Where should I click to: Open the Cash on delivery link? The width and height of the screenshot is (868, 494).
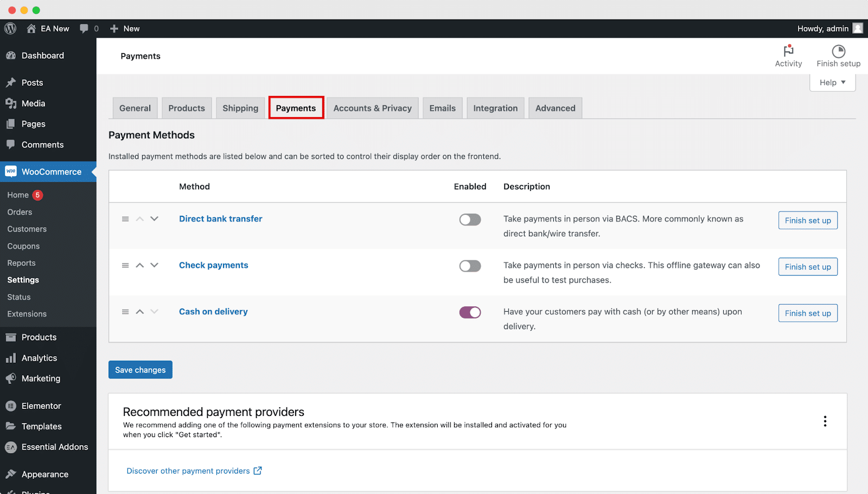point(213,311)
